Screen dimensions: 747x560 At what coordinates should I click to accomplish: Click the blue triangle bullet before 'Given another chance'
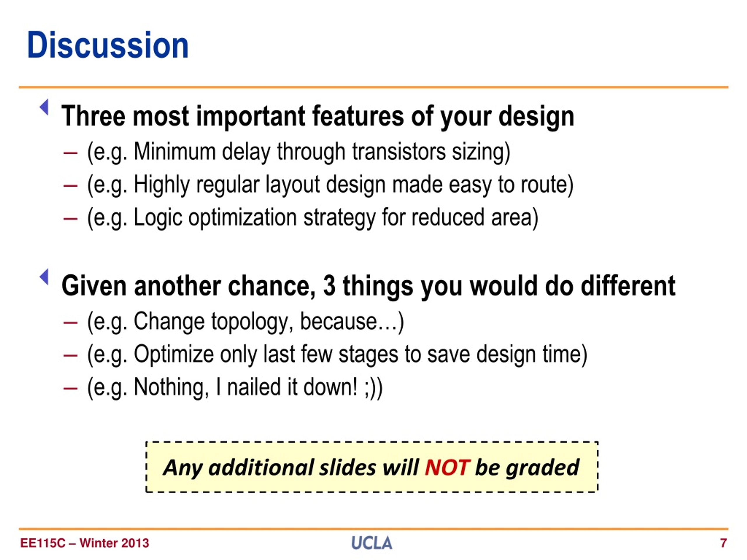coord(44,277)
